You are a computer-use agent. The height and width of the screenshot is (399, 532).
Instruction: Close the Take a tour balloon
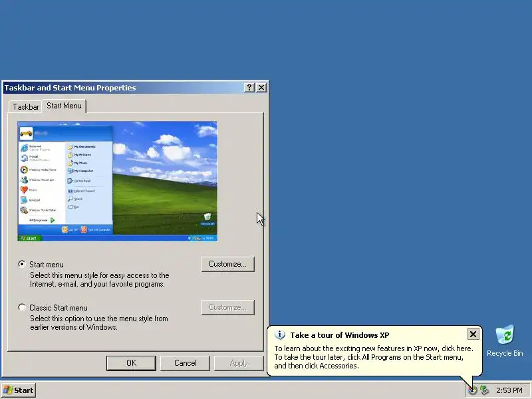pyautogui.click(x=473, y=334)
